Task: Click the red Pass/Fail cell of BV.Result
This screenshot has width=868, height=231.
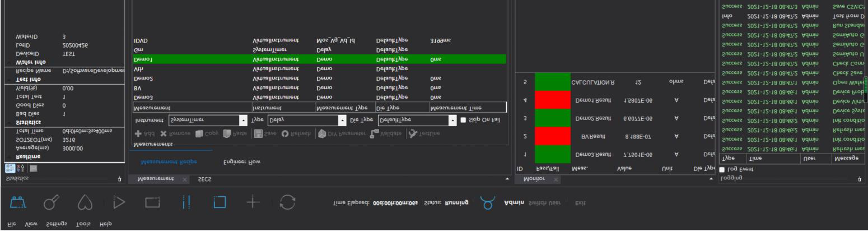Action: click(x=552, y=136)
